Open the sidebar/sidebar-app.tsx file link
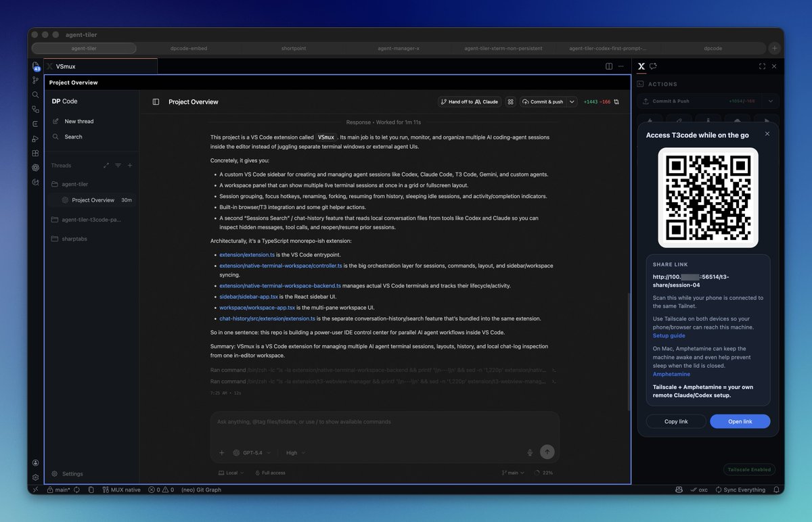 tap(248, 297)
